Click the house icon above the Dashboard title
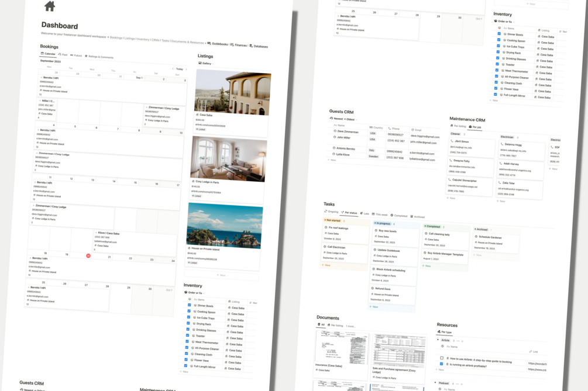 click(x=50, y=6)
